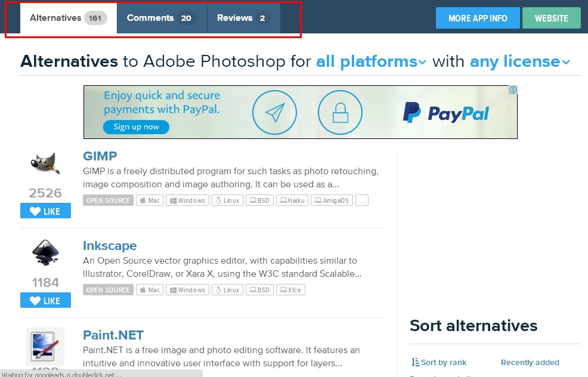Select the Linux platform tag under GIMP
The height and width of the screenshot is (377, 588).
pos(228,200)
